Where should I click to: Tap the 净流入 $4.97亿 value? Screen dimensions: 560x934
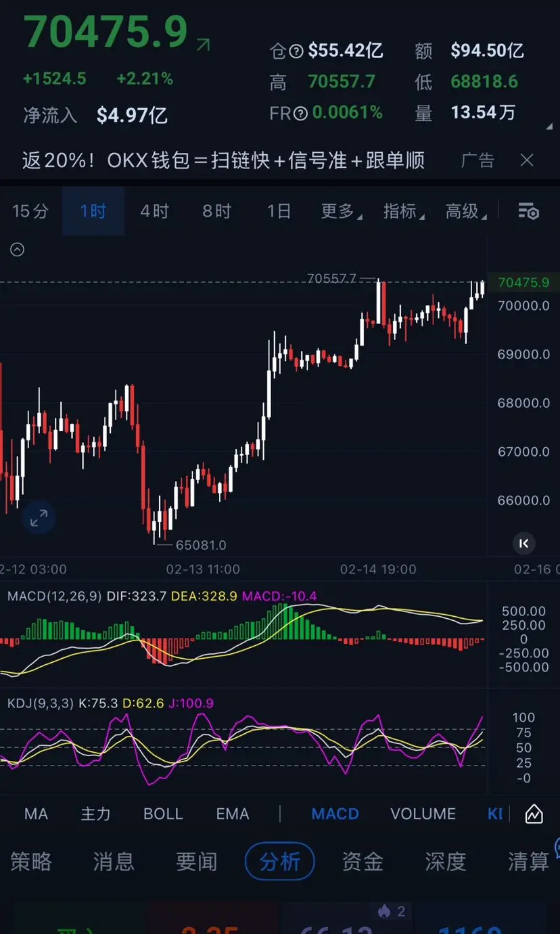(132, 115)
